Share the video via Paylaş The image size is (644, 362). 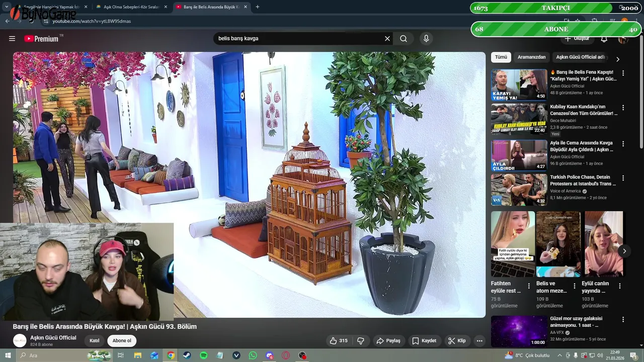388,341
